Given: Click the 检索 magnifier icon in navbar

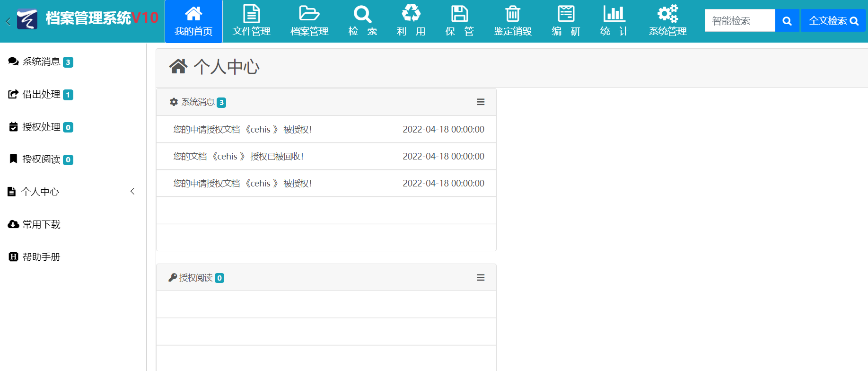Looking at the screenshot, I should pos(362,14).
